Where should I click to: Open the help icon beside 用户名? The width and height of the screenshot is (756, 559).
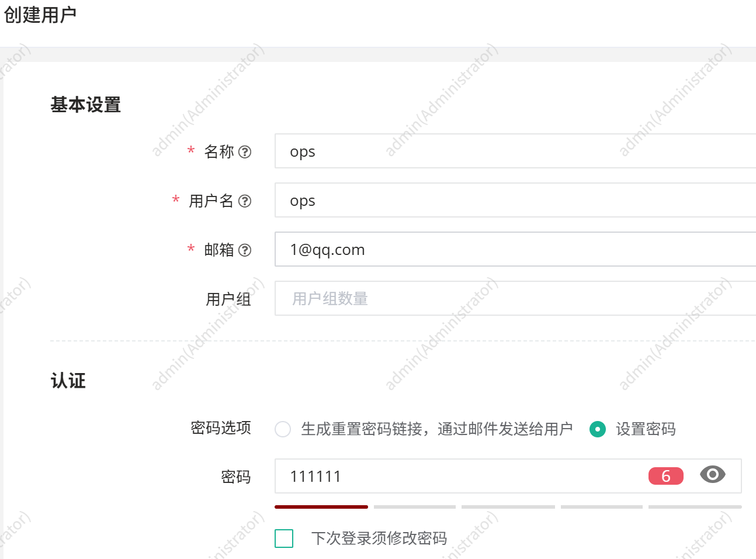pos(245,201)
